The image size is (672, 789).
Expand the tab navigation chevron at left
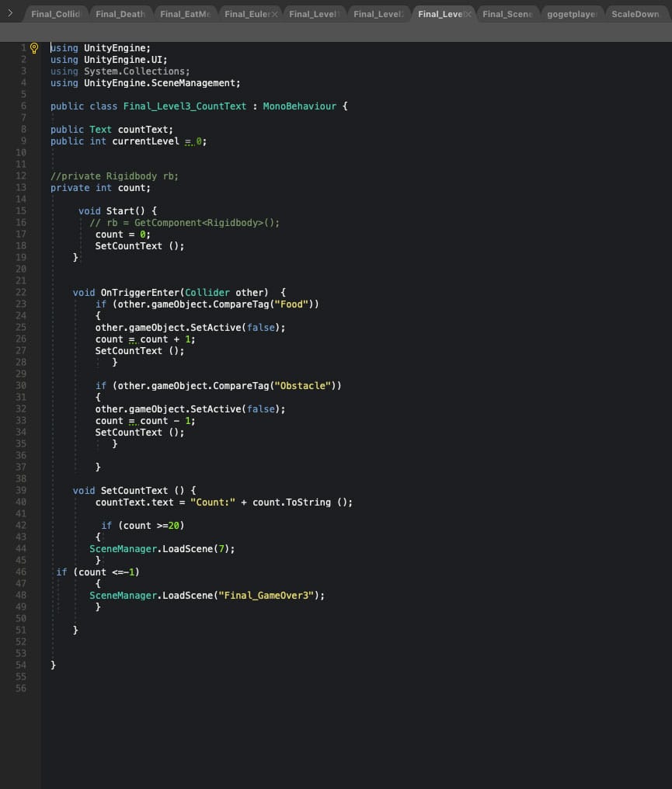coord(10,13)
